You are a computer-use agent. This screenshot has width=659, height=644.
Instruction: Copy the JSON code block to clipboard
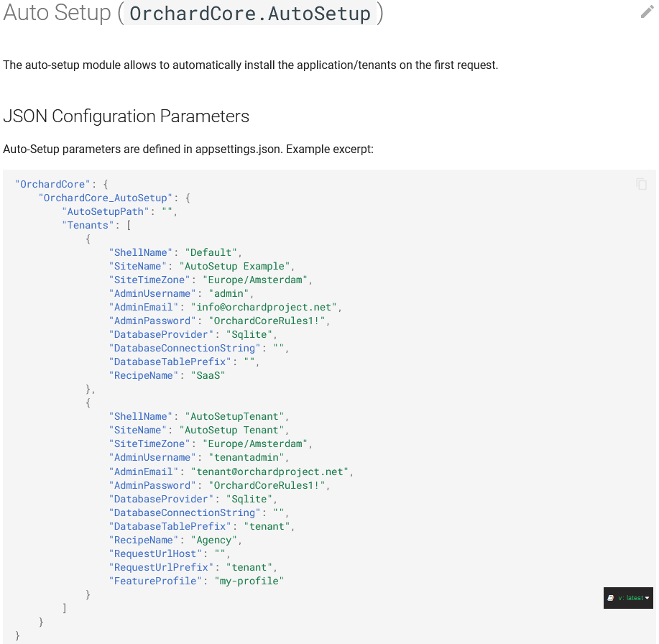pos(641,184)
